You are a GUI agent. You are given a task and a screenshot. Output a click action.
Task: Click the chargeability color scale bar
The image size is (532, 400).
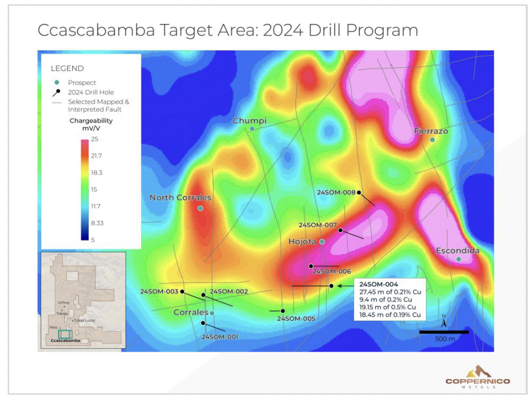pyautogui.click(x=84, y=189)
